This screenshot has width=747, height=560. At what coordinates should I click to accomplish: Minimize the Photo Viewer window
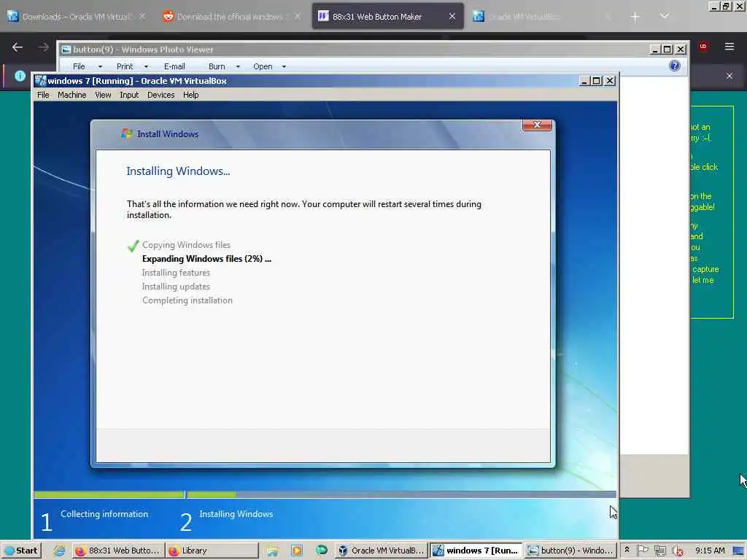(x=655, y=49)
